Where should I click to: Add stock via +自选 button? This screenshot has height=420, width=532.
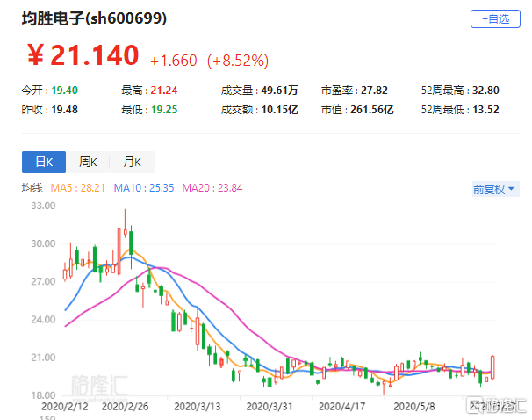[495, 19]
